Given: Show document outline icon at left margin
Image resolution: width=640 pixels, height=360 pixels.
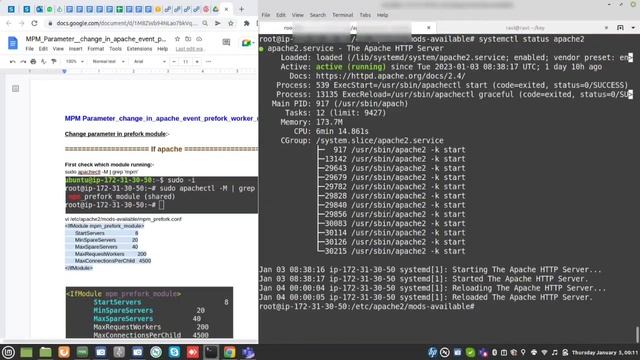Looking at the screenshot, I should pyautogui.click(x=16, y=89).
